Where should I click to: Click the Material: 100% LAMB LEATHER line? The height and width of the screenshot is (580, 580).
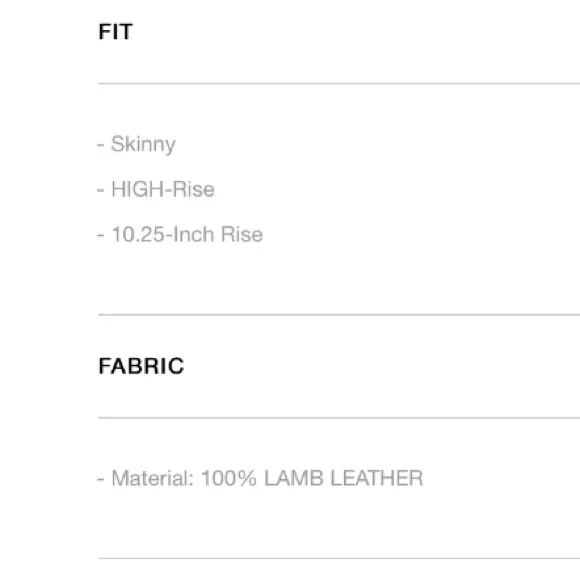(x=260, y=478)
